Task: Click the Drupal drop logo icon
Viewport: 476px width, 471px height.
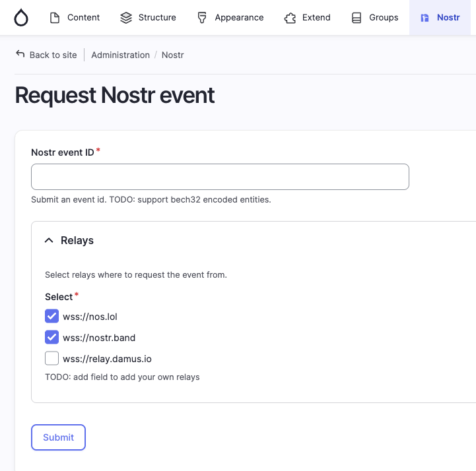Action: click(21, 18)
